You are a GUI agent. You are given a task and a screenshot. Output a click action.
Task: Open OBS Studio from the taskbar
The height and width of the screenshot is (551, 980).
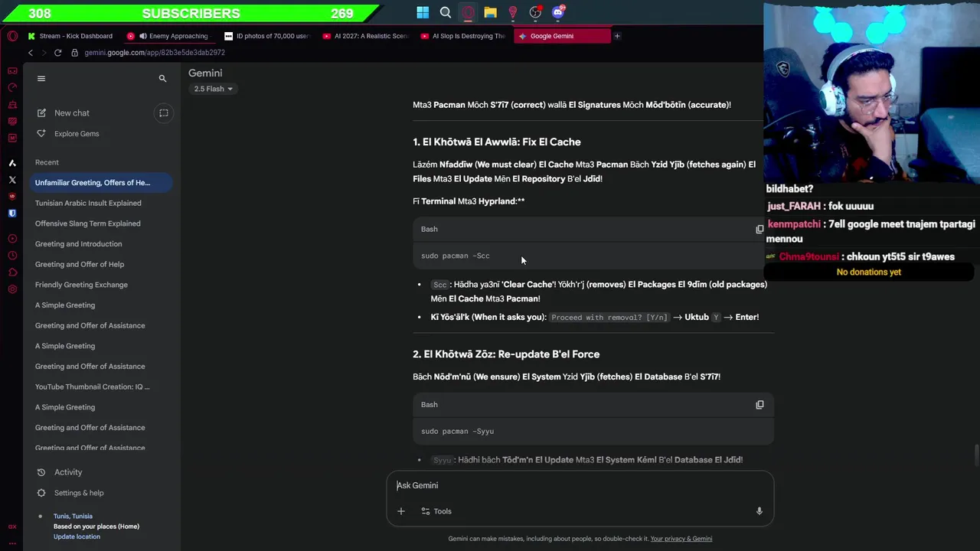point(535,12)
